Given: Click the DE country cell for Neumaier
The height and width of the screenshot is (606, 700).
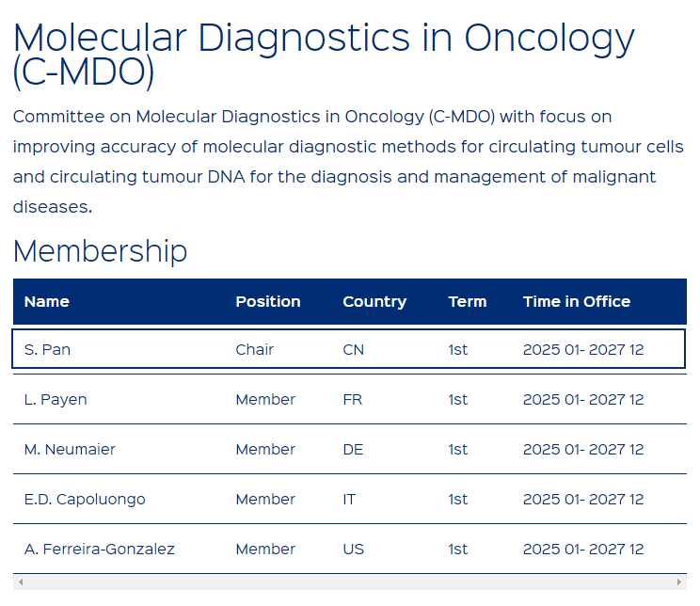Looking at the screenshot, I should click(x=353, y=449).
